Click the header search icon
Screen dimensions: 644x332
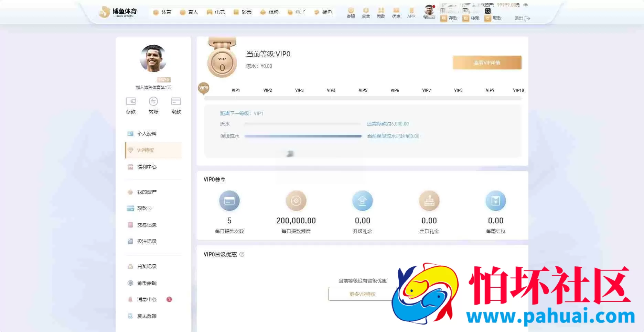click(x=488, y=11)
